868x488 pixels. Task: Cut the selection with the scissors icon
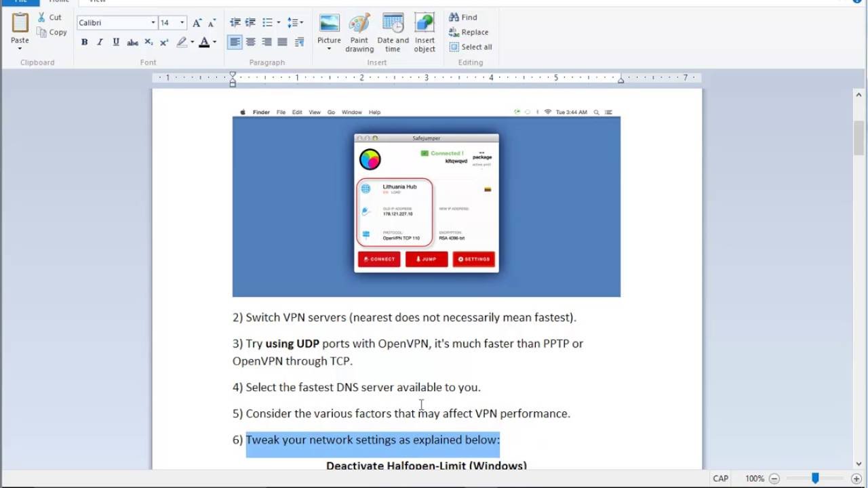pos(41,17)
